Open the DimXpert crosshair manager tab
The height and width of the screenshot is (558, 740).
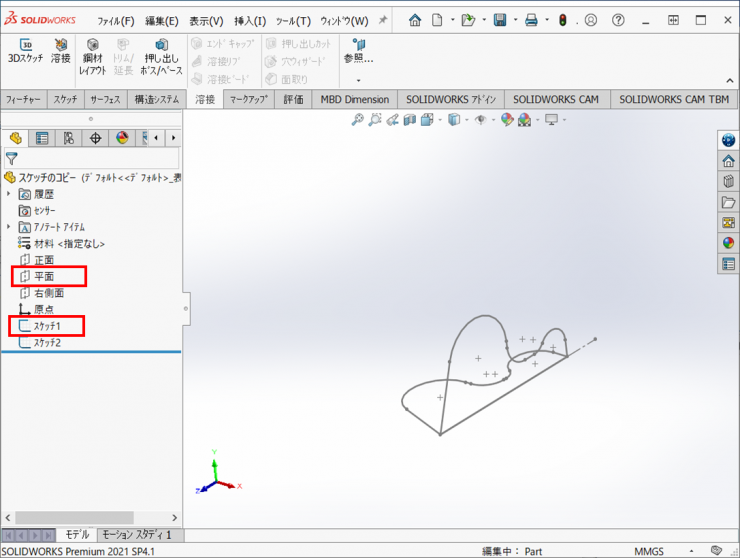click(x=95, y=138)
